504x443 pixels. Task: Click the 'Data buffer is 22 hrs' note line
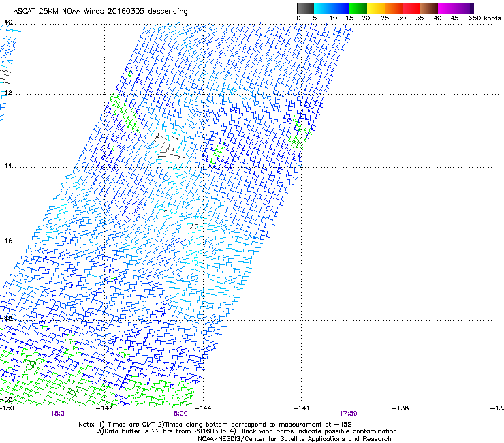coord(247,431)
